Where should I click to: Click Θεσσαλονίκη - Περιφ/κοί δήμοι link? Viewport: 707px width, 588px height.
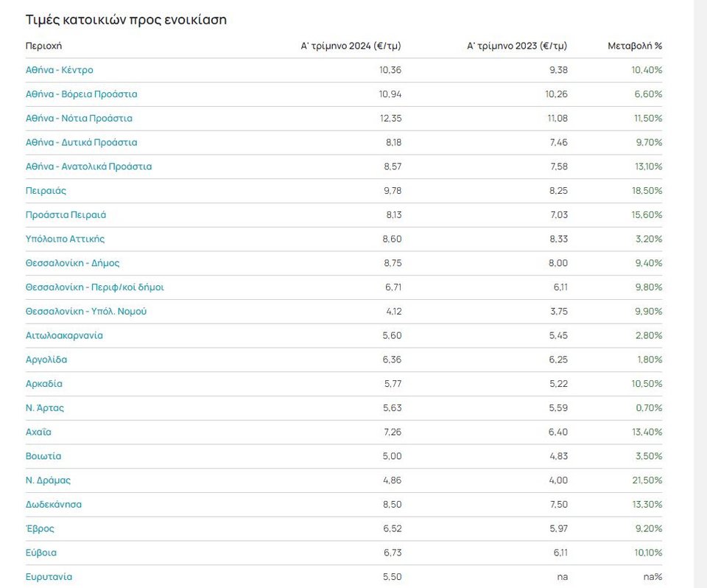point(94,287)
